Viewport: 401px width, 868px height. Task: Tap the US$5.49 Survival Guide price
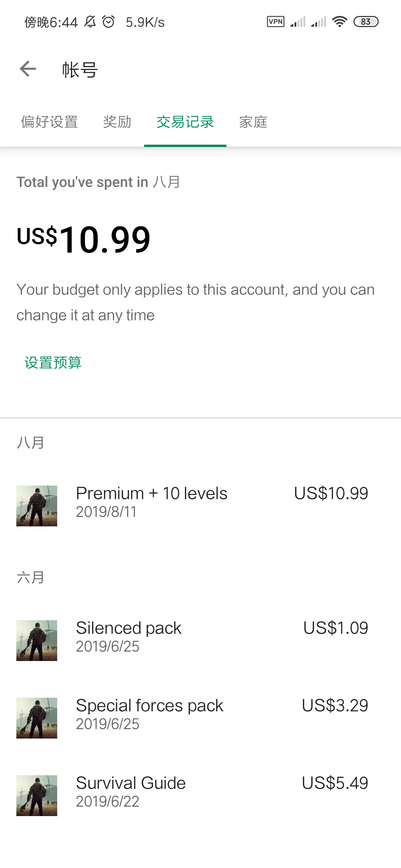pyautogui.click(x=335, y=783)
